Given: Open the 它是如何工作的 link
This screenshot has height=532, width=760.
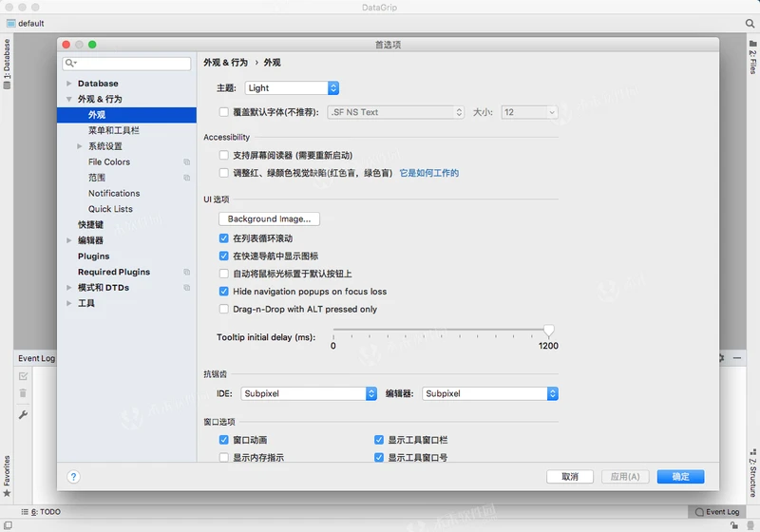Looking at the screenshot, I should (x=429, y=173).
